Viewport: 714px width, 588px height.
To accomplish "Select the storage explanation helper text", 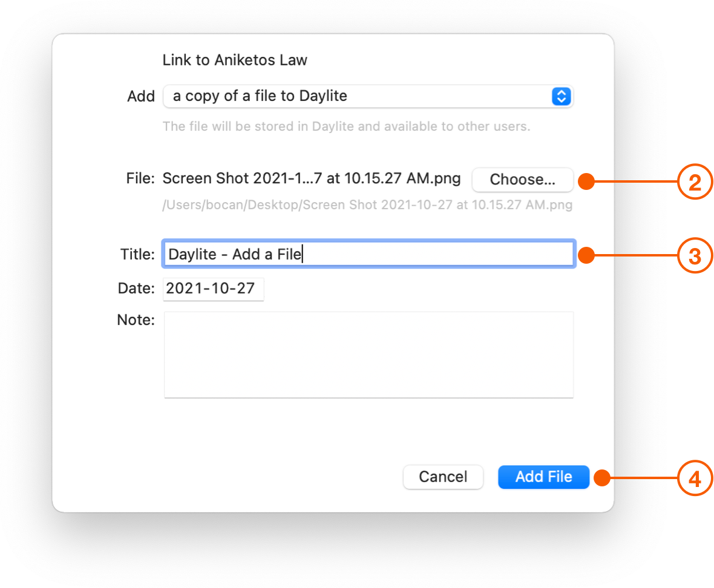I will click(346, 126).
